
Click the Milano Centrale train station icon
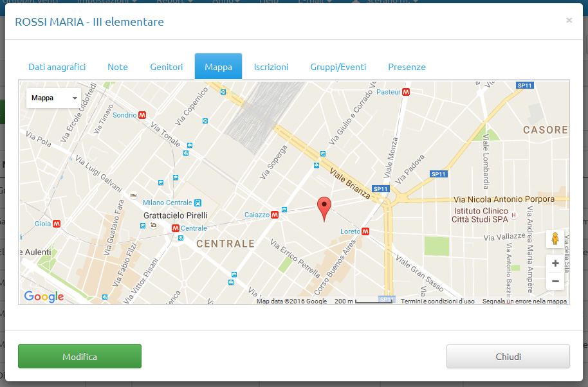point(198,203)
